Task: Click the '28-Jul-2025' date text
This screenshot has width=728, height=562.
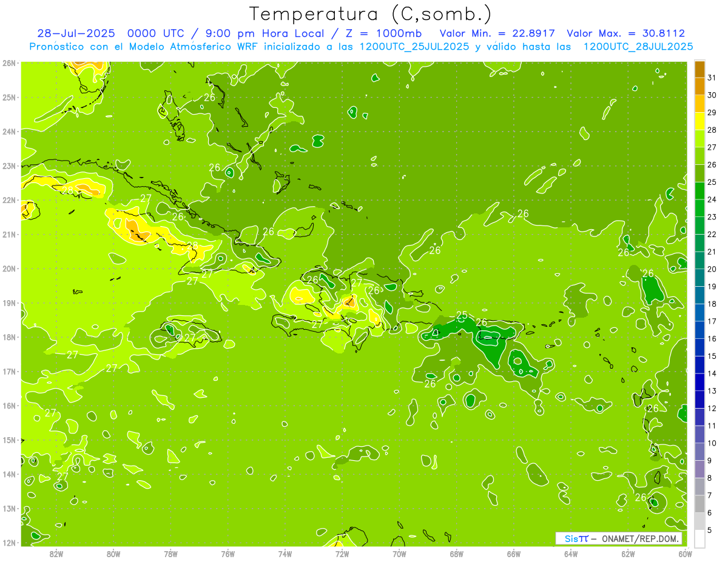Action: 76,33
